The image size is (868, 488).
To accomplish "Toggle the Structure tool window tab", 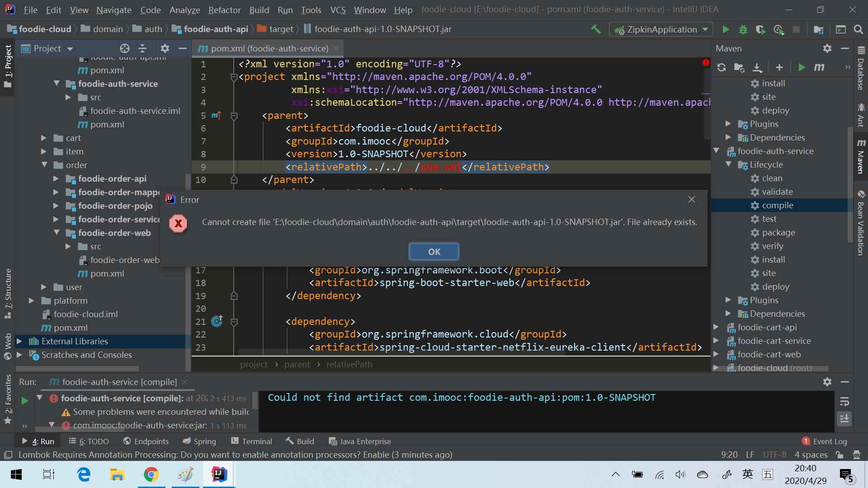I will tap(8, 294).
